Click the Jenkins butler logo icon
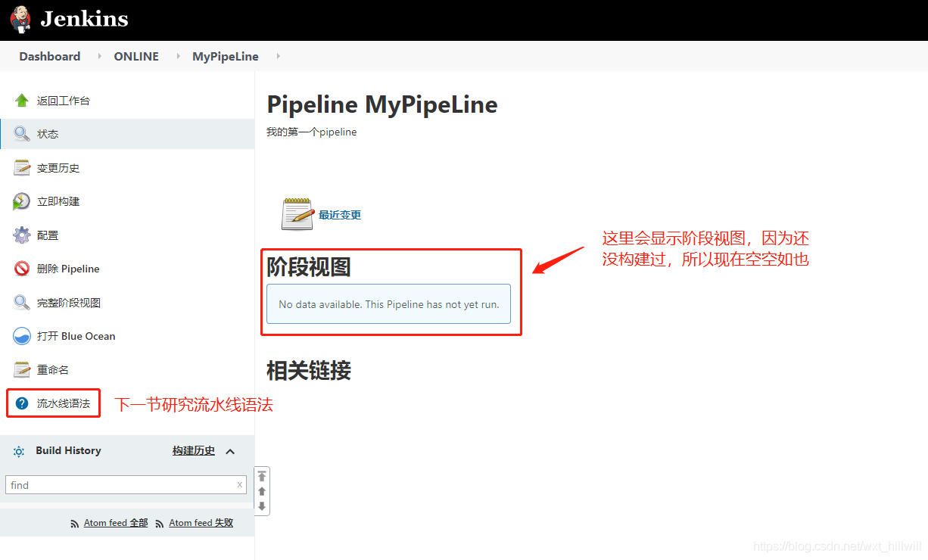Screen dimensions: 928x560 [x=20, y=19]
